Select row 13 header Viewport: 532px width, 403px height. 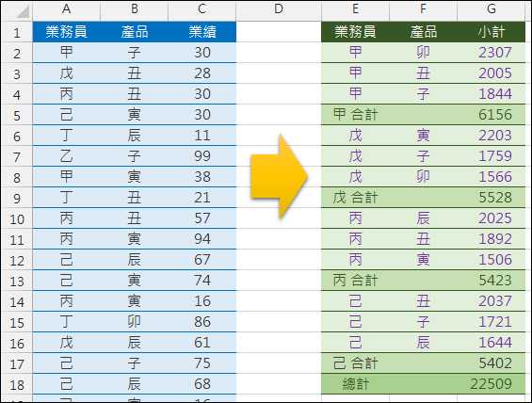click(17, 281)
